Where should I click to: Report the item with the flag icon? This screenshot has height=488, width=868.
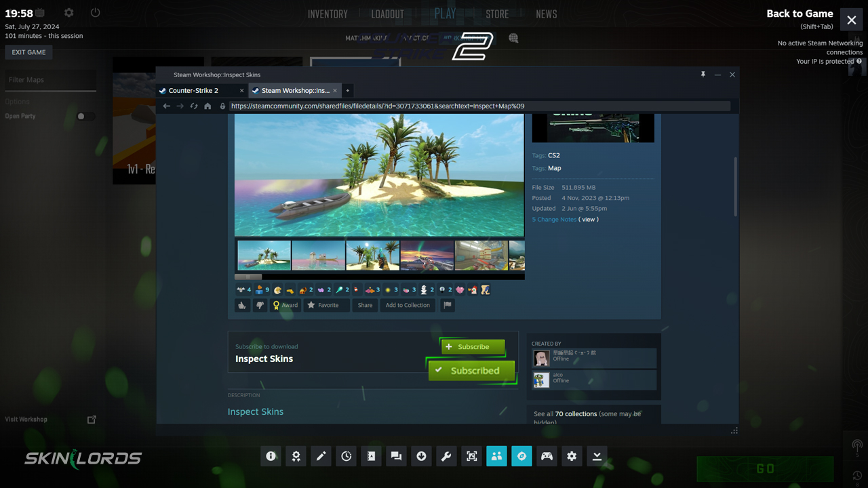click(448, 305)
